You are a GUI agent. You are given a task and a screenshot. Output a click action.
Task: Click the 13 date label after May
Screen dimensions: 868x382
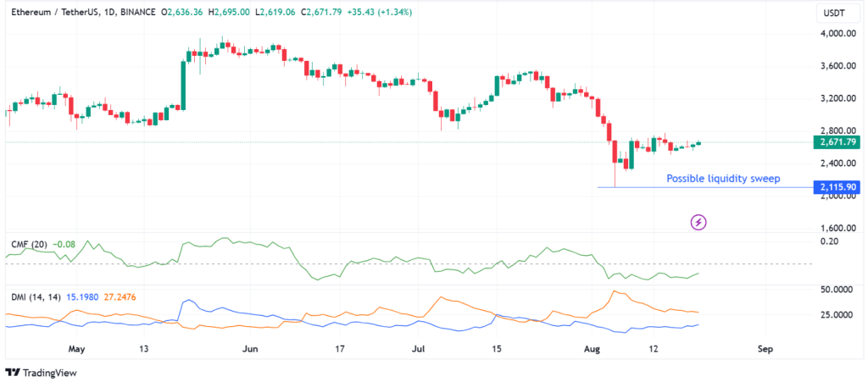click(x=143, y=349)
